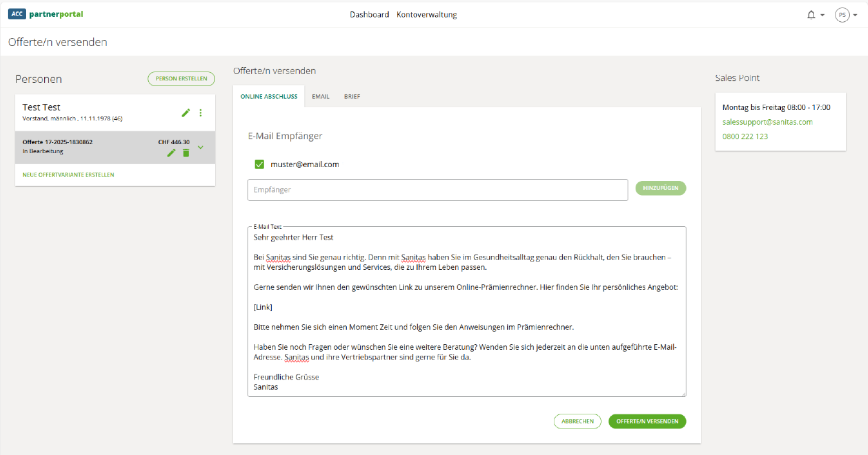Expand Offerte 17-2025-1830862 details chevron
This screenshot has height=455, width=868.
point(201,147)
